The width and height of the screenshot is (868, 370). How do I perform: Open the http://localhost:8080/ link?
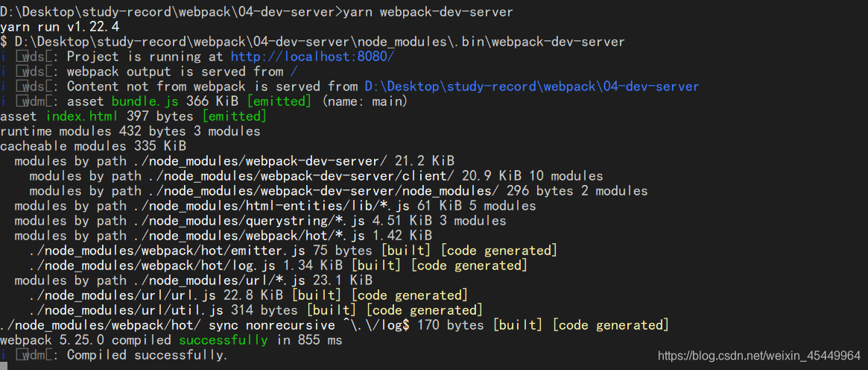(x=312, y=57)
